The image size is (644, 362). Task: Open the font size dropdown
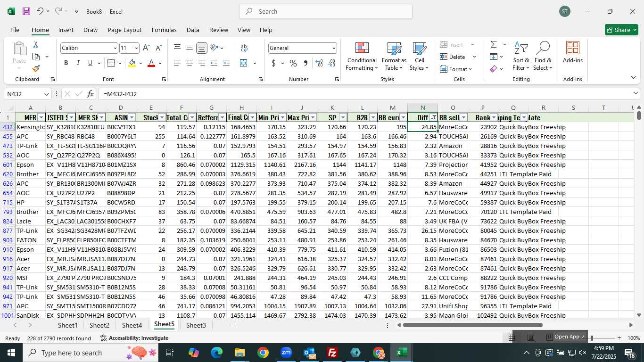(x=136, y=48)
